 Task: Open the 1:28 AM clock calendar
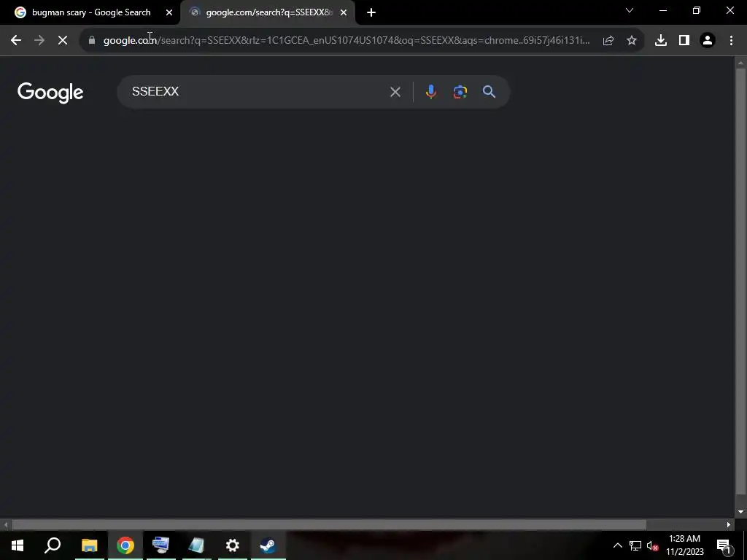684,545
